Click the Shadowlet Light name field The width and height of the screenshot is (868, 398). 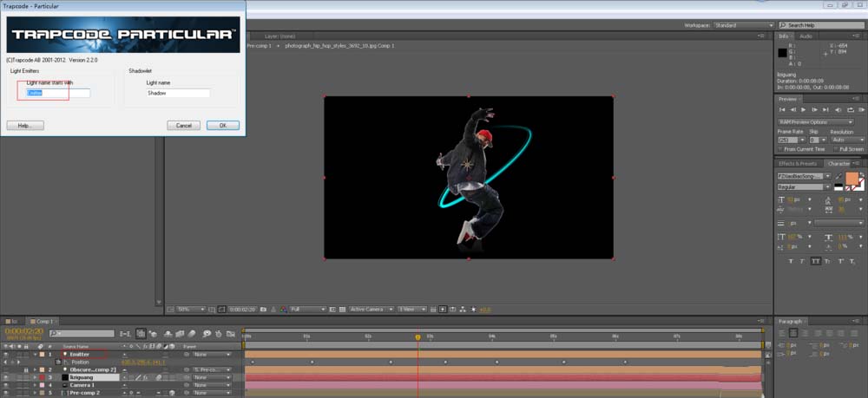pos(178,93)
